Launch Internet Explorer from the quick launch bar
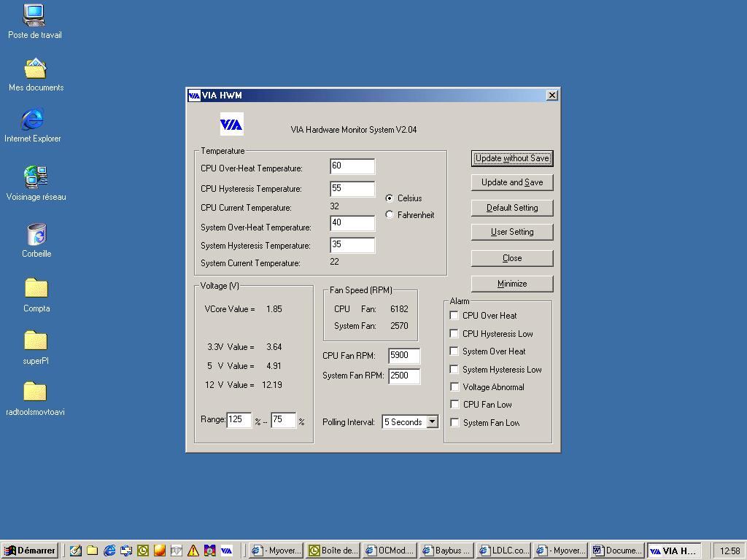This screenshot has width=747, height=560. [109, 551]
